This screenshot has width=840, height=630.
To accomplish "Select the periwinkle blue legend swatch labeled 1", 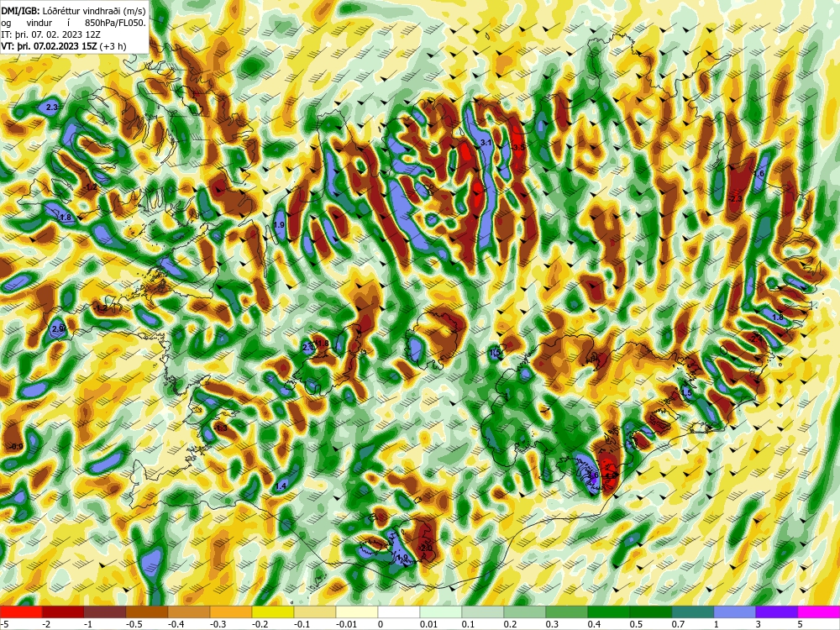I will [735, 612].
